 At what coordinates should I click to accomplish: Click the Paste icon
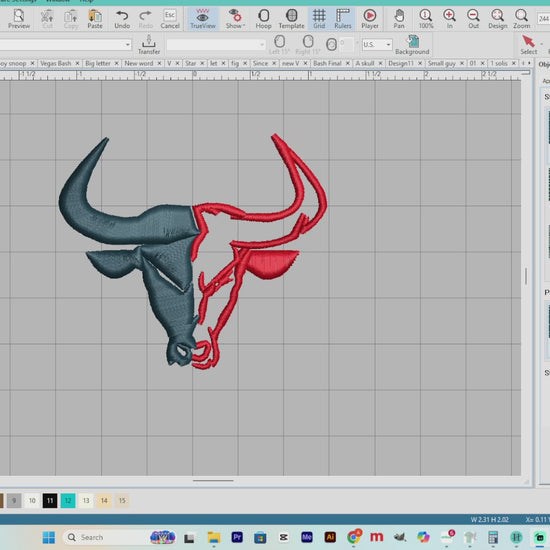[95, 19]
